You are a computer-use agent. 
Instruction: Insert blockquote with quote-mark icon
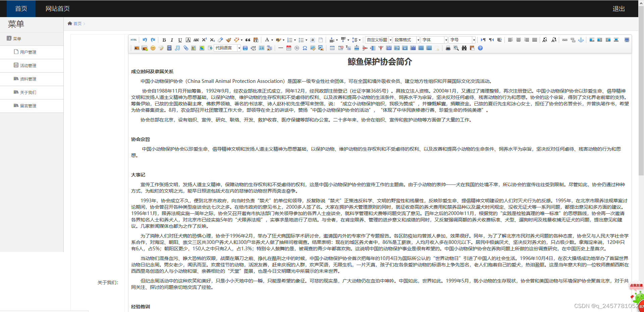point(248,40)
